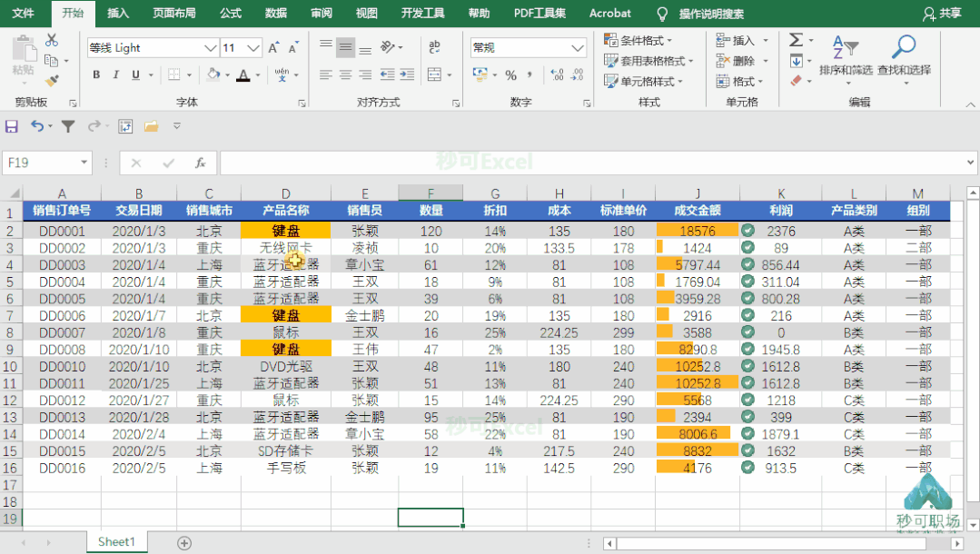Click the Filter funnel icon in the quick access toolbar
Image resolution: width=980 pixels, height=554 pixels.
click(x=68, y=126)
